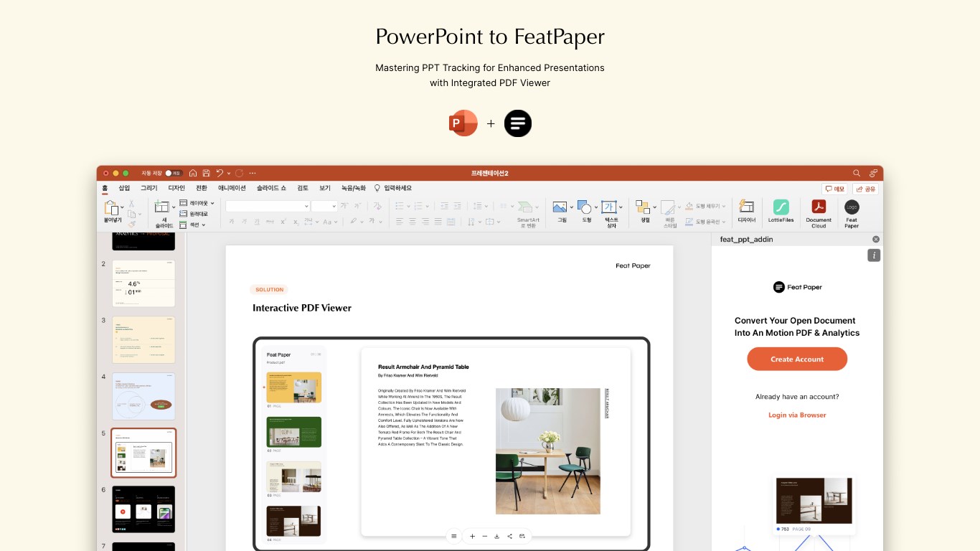Click the 'feat_ppt_addin' pane title

[x=746, y=240]
